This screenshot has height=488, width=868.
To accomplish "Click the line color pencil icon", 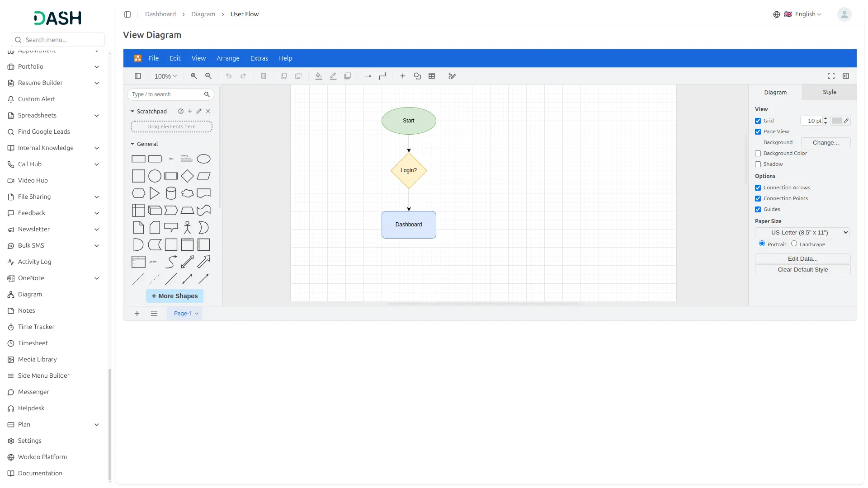I will [333, 76].
